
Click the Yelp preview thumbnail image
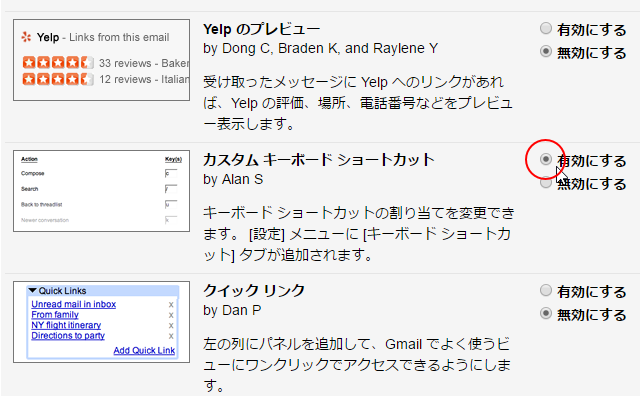[x=102, y=60]
